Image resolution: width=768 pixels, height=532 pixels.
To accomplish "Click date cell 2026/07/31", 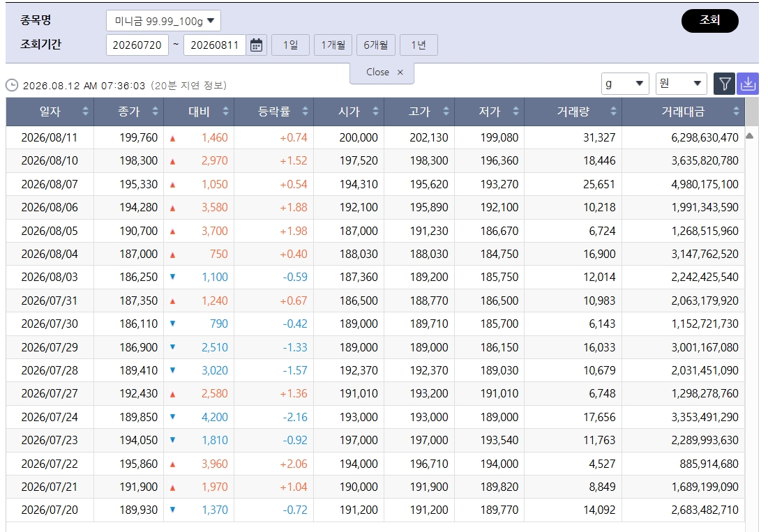I will (50, 301).
